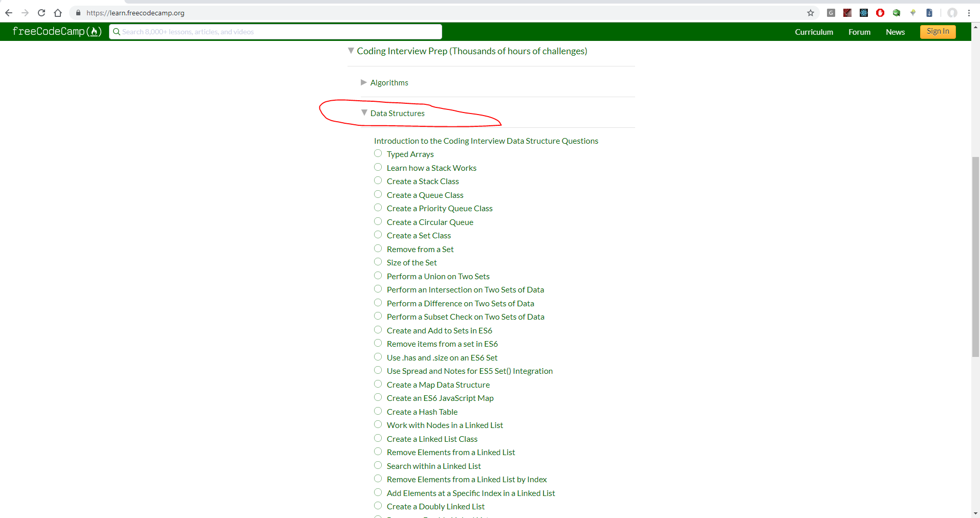
Task: View site info via the padlock icon
Action: click(x=78, y=13)
